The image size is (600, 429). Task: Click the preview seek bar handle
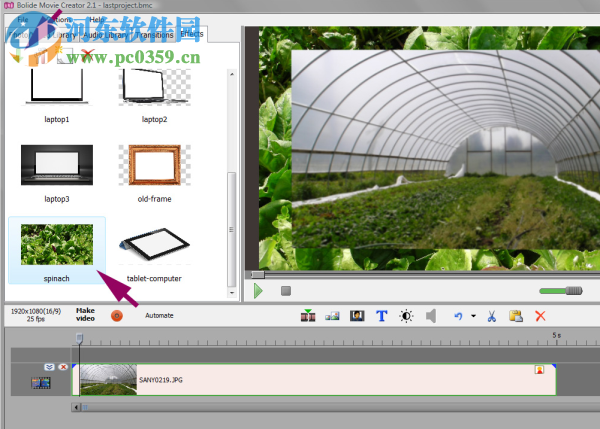click(258, 274)
